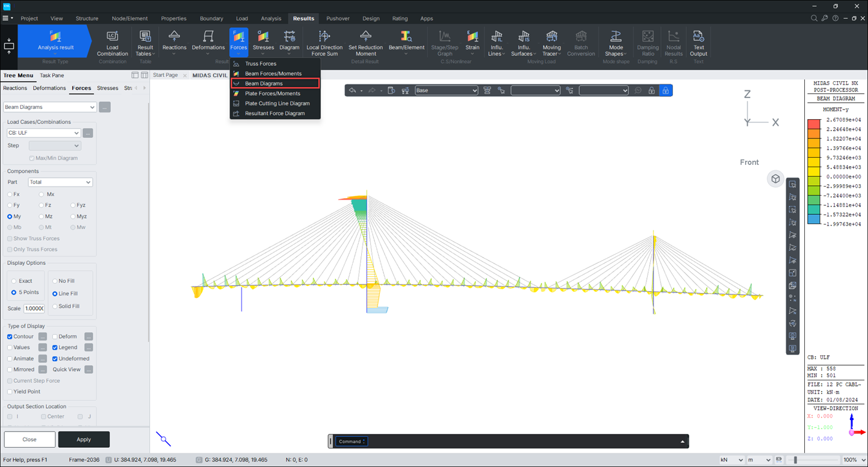Enable the Animate checkbox
Image resolution: width=868 pixels, height=467 pixels.
pyautogui.click(x=10, y=359)
